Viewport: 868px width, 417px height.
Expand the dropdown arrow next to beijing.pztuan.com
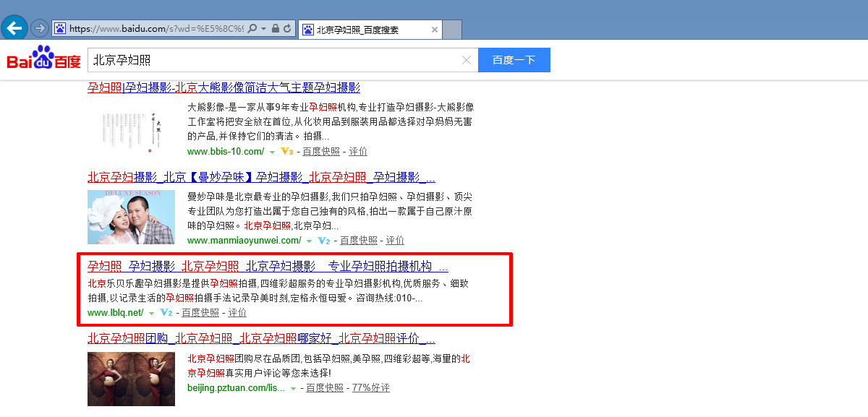tap(293, 389)
